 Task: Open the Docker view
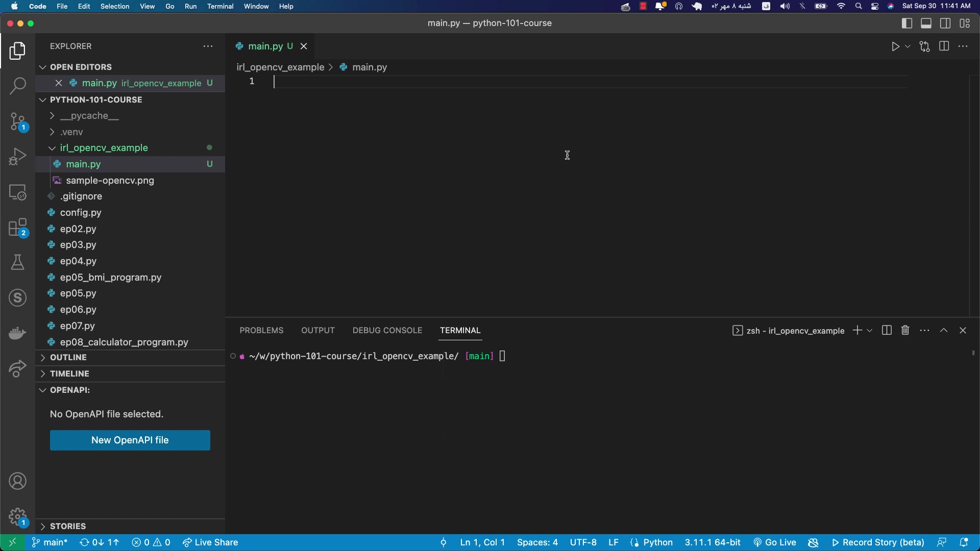click(x=17, y=333)
